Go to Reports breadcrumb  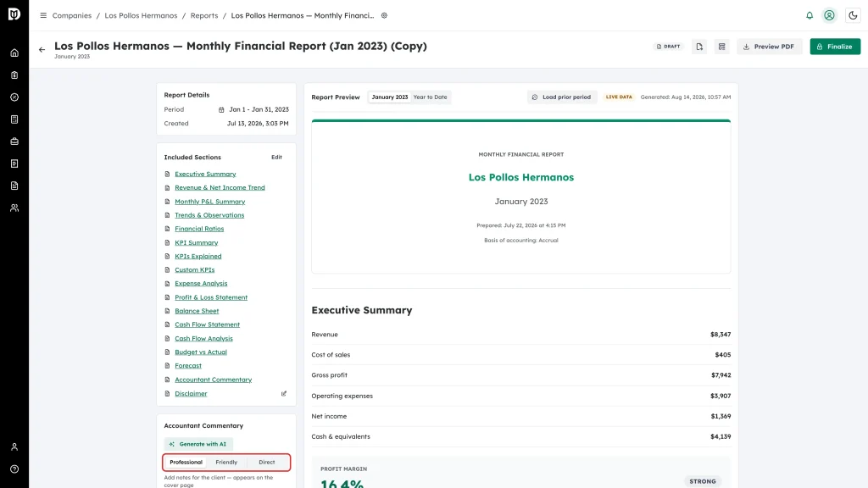click(x=204, y=15)
